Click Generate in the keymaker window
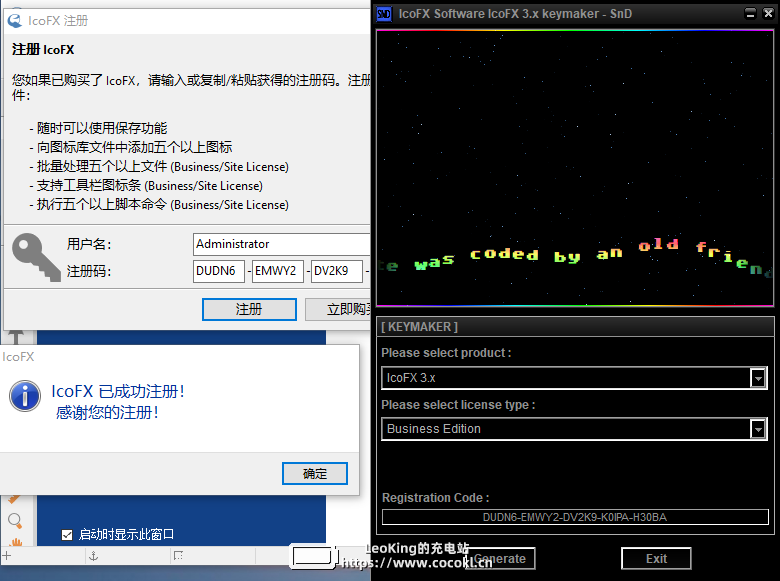The height and width of the screenshot is (581, 780). click(500, 559)
